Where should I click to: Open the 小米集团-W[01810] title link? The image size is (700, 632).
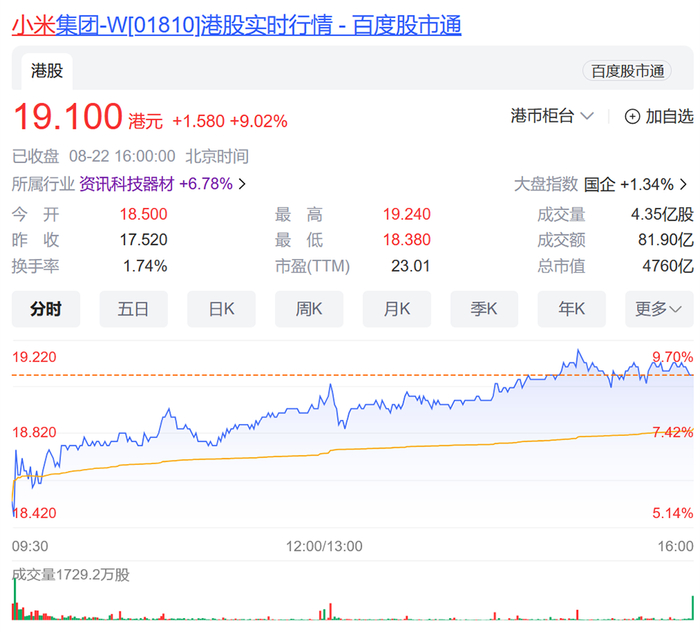236,25
